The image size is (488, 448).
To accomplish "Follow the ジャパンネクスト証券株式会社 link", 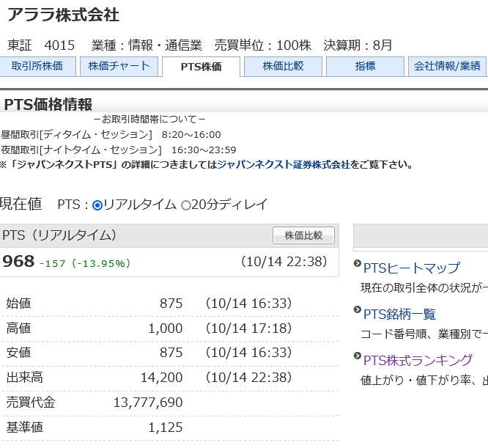I will click(x=284, y=164).
